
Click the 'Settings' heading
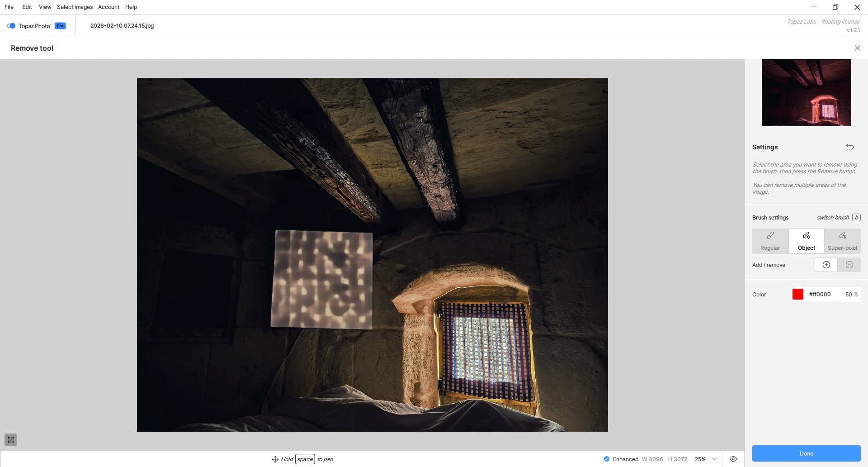tap(765, 147)
